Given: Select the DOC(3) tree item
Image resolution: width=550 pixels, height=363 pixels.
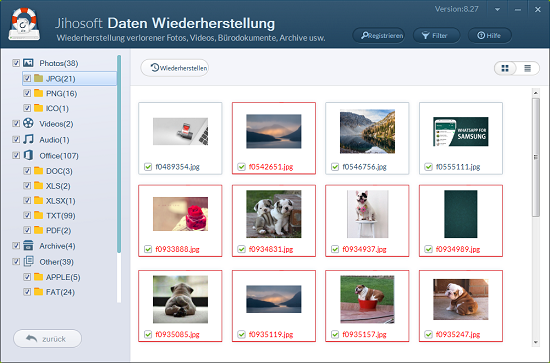Looking at the screenshot, I should pos(59,171).
